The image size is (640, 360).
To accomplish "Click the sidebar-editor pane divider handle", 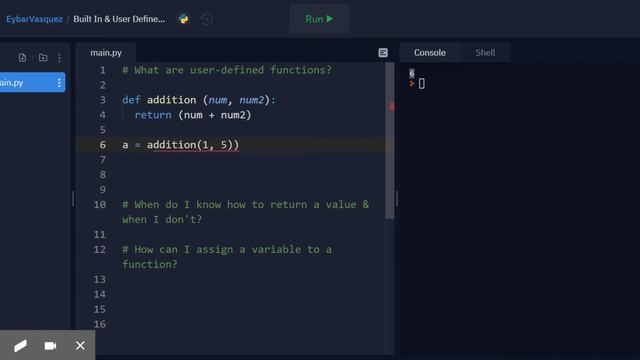I will coord(73,199).
